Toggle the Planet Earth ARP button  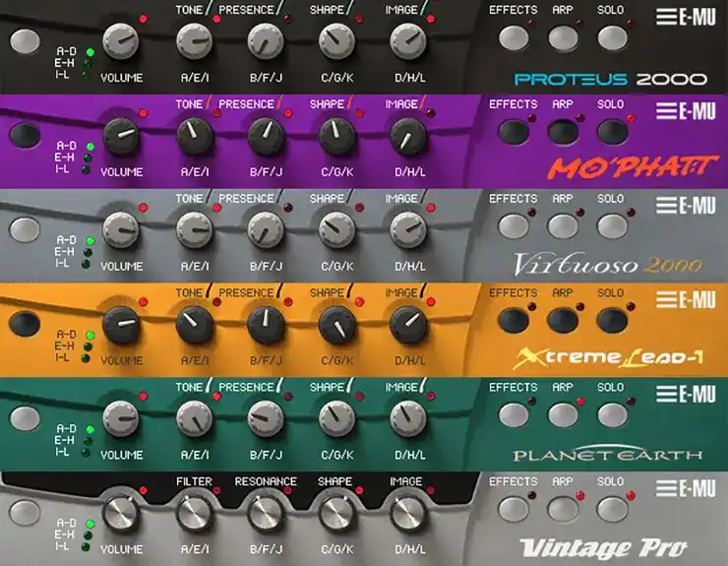click(x=563, y=415)
